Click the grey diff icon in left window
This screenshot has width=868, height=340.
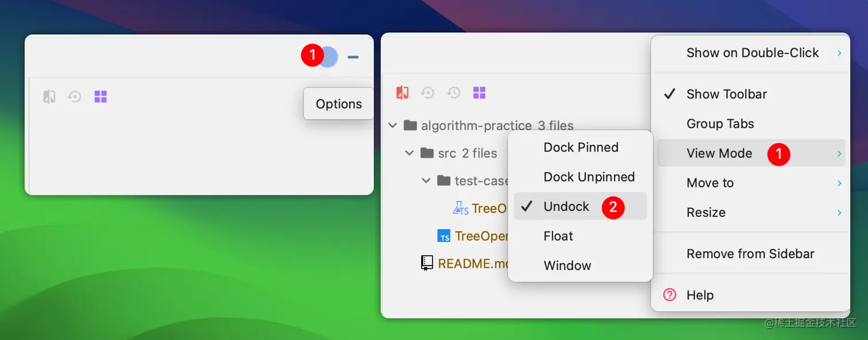coord(49,96)
